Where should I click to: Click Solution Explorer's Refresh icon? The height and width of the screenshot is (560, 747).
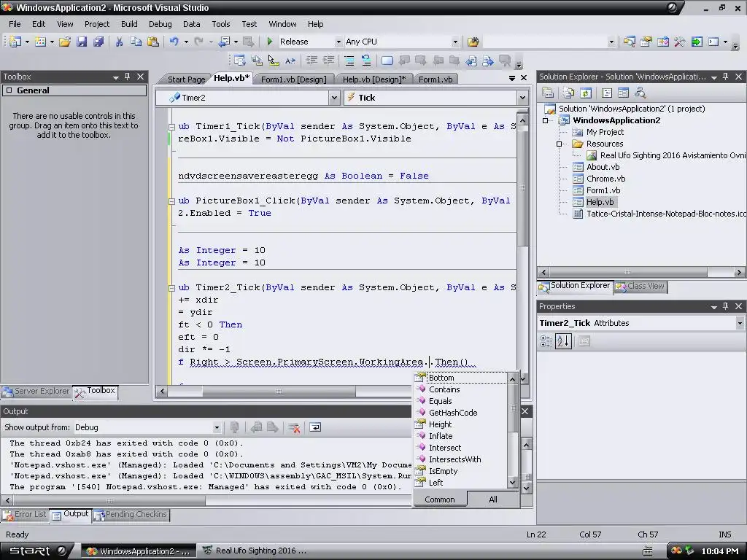pos(586,93)
